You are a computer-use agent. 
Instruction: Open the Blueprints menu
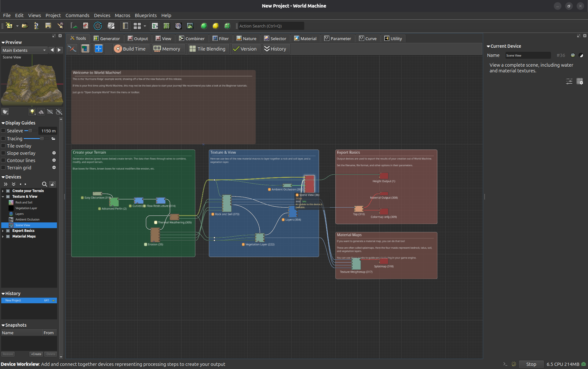(145, 15)
